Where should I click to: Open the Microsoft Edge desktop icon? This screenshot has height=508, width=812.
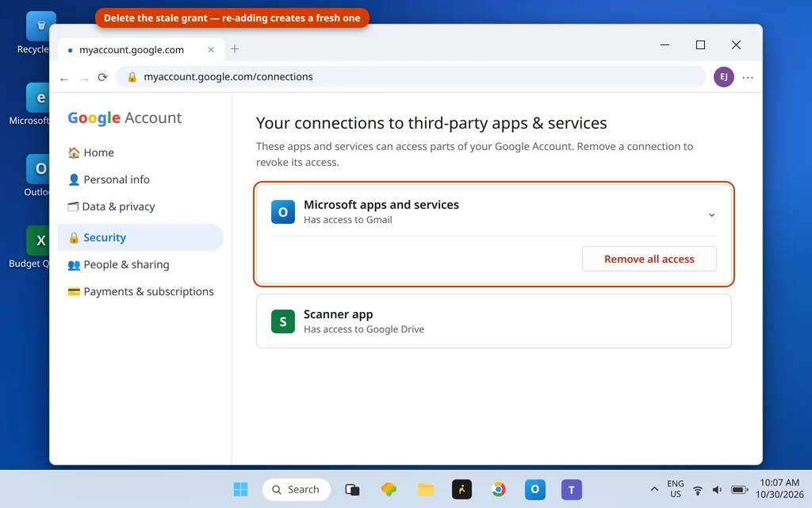click(29, 104)
